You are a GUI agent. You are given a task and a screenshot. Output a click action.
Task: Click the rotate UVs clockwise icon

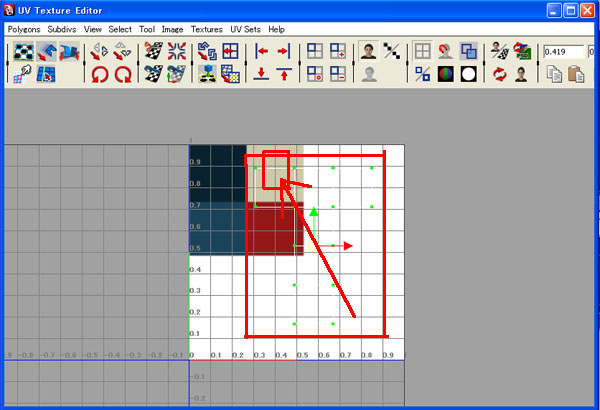(x=123, y=73)
